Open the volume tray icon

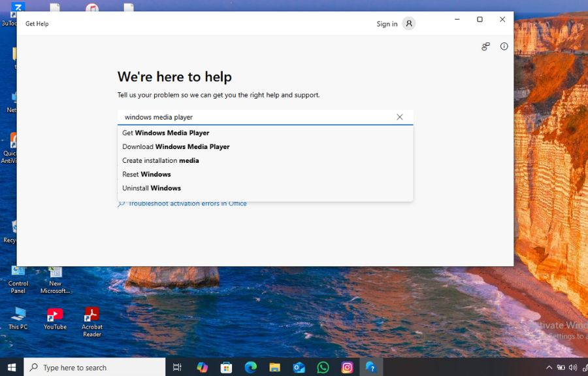572,367
